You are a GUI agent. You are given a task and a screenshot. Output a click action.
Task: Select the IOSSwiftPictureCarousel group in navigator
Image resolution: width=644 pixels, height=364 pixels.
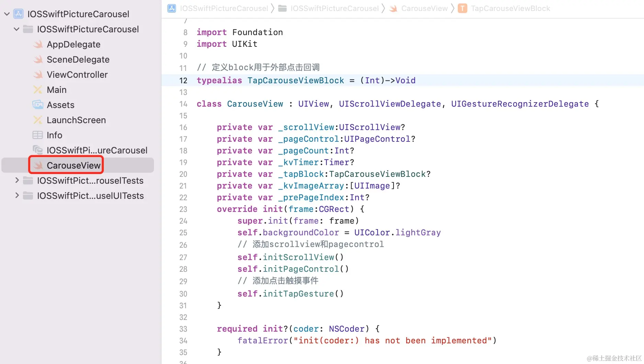(88, 29)
